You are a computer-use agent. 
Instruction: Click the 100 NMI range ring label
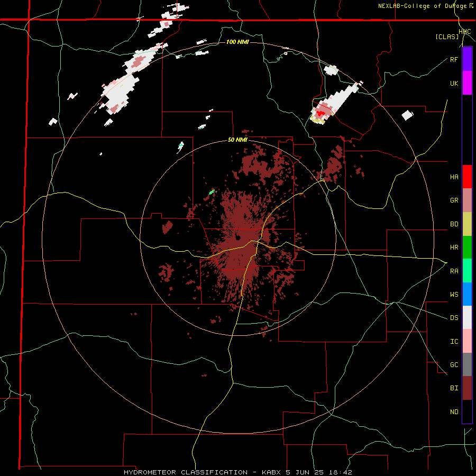point(237,42)
